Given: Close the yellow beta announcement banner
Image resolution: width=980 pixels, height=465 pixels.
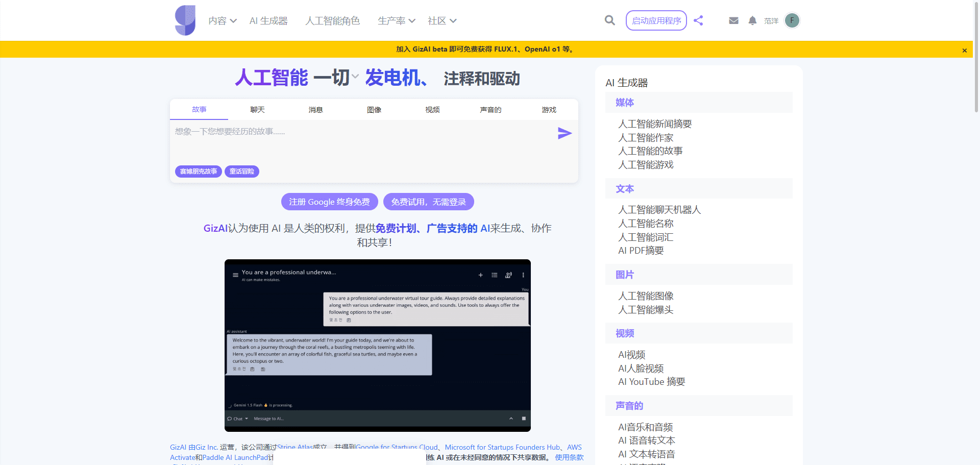Looking at the screenshot, I should 964,50.
